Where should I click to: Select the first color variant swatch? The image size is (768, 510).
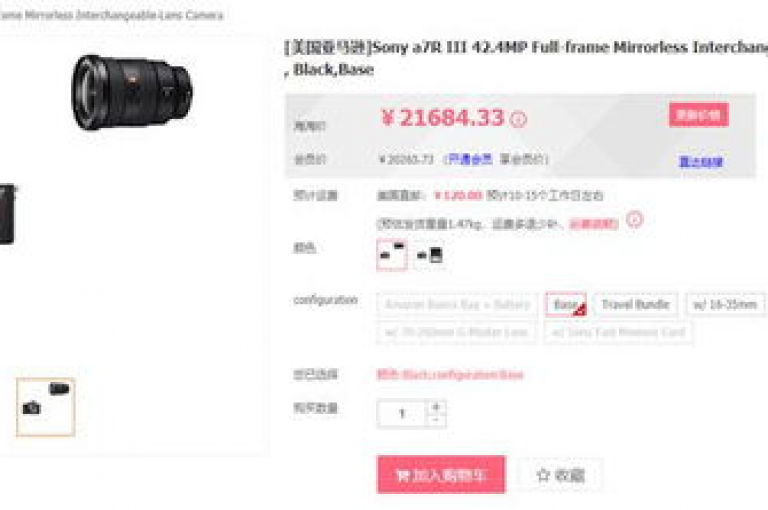pyautogui.click(x=392, y=254)
